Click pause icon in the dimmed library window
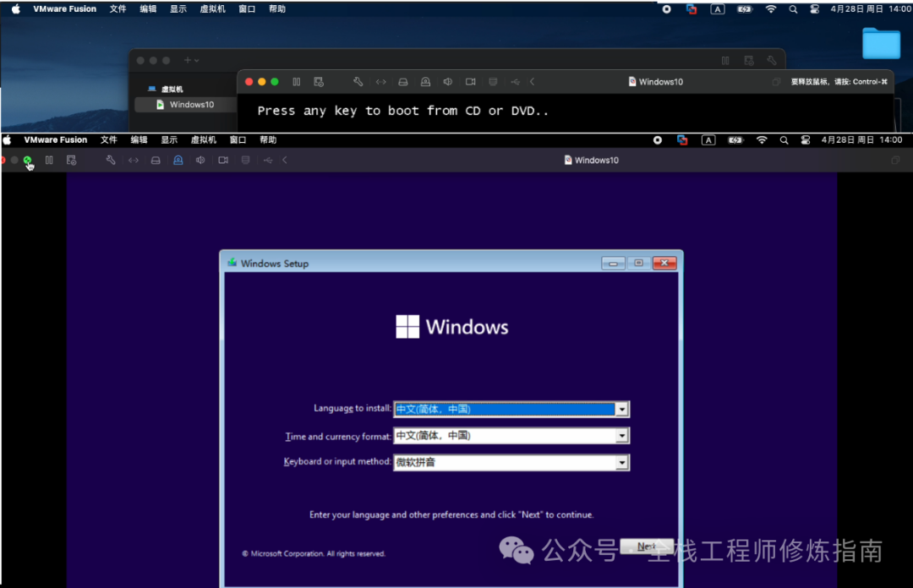Viewport: 913px width, 588px height. click(x=725, y=61)
